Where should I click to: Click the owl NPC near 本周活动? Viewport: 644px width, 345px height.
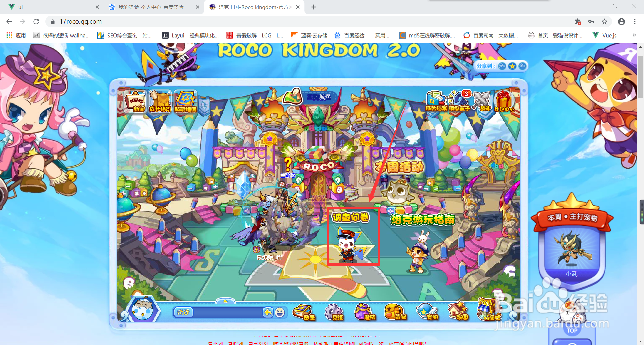[x=397, y=192]
